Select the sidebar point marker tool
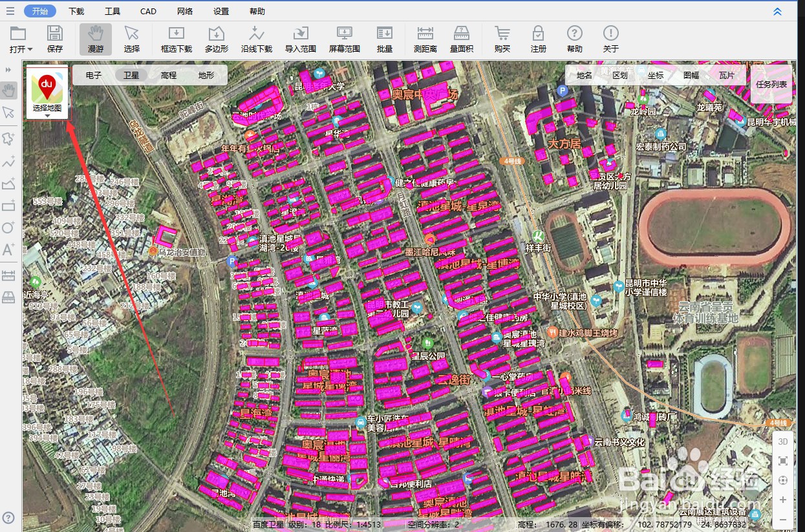 (9, 138)
